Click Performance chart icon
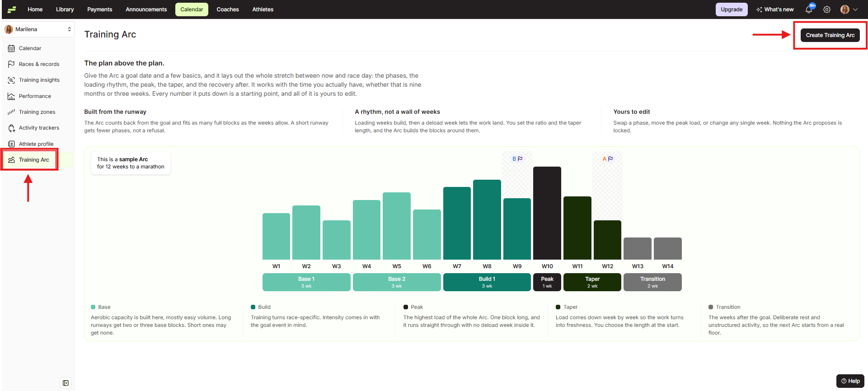Screen dimensions: 868x391 pos(11,96)
